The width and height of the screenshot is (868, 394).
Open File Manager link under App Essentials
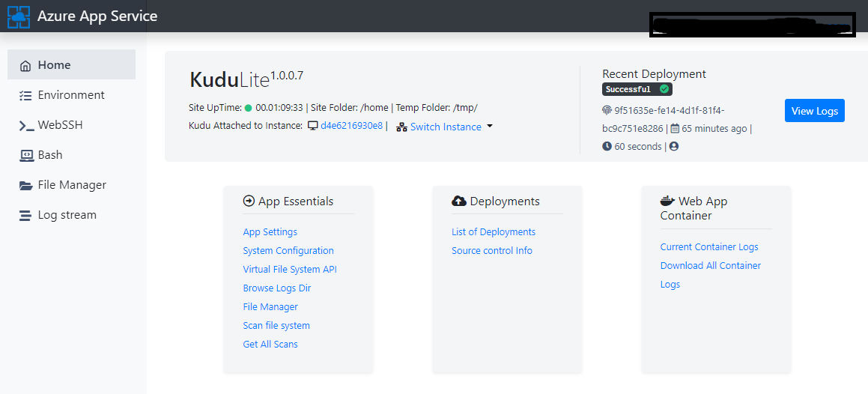coord(270,306)
